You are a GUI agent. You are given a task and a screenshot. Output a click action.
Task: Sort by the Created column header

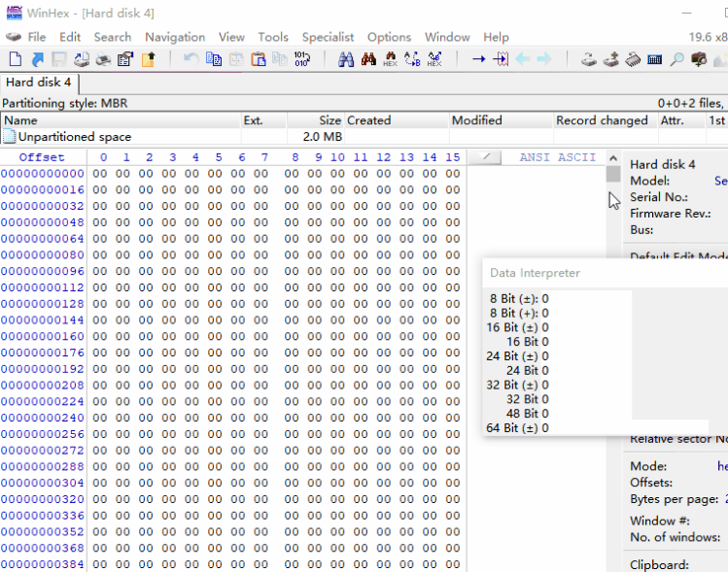pyautogui.click(x=397, y=120)
